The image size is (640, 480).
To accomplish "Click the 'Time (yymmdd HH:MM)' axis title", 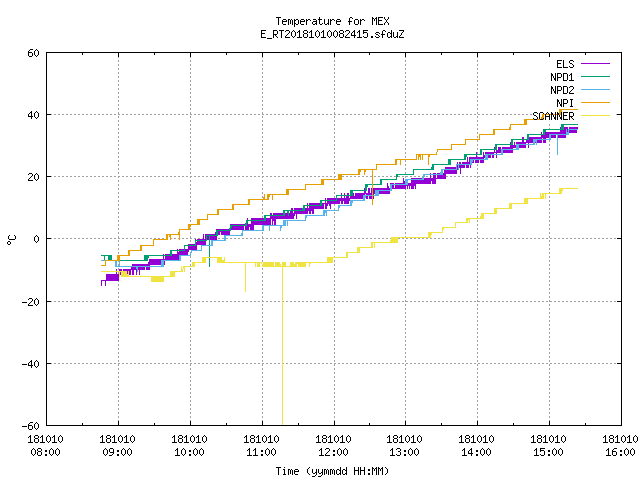I will pos(332,471).
